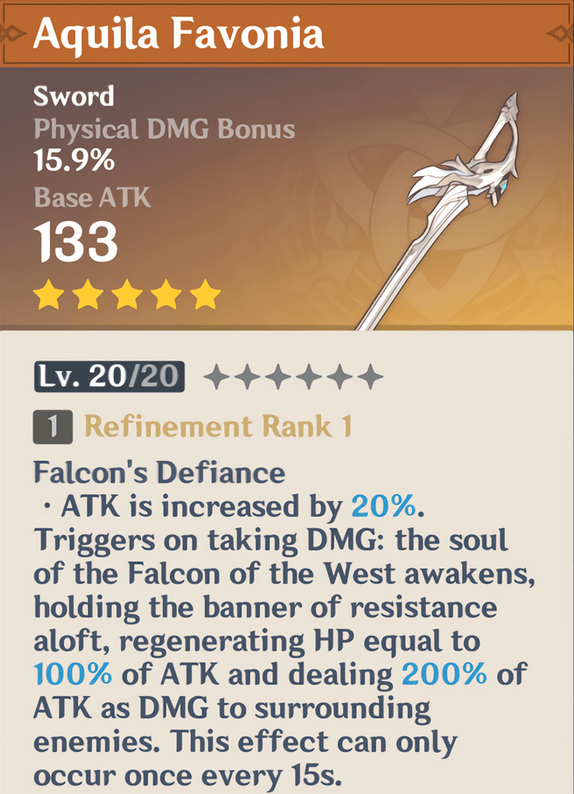
Task: Click the fifth gold rarity star
Action: point(206,295)
